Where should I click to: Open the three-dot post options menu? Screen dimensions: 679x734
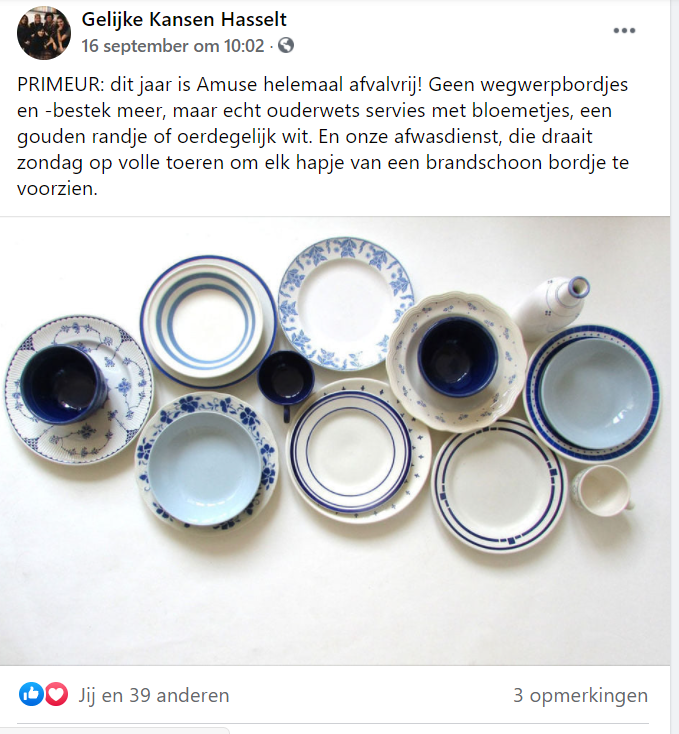click(x=624, y=30)
